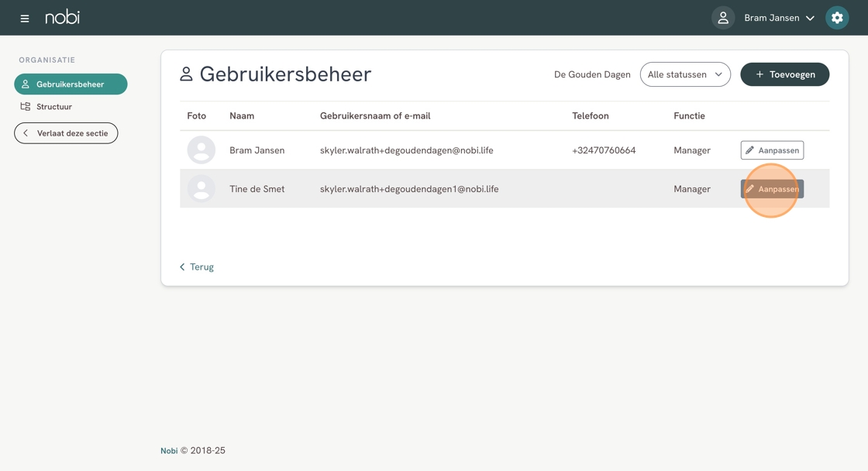The height and width of the screenshot is (471, 868).
Task: Click the Structuur hierarchy icon in sidebar
Action: [26, 107]
